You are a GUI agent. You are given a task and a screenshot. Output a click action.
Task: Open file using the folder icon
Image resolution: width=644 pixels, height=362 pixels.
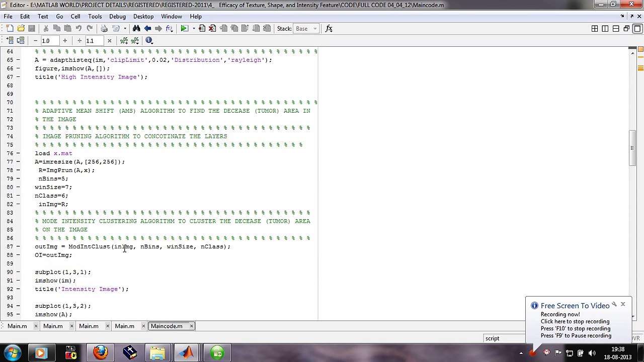click(x=21, y=29)
